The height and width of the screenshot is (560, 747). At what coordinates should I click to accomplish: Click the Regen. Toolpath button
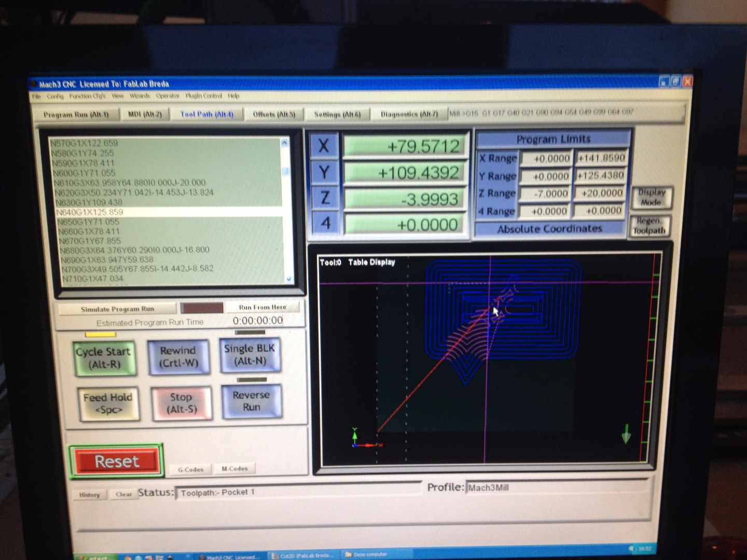(x=650, y=226)
